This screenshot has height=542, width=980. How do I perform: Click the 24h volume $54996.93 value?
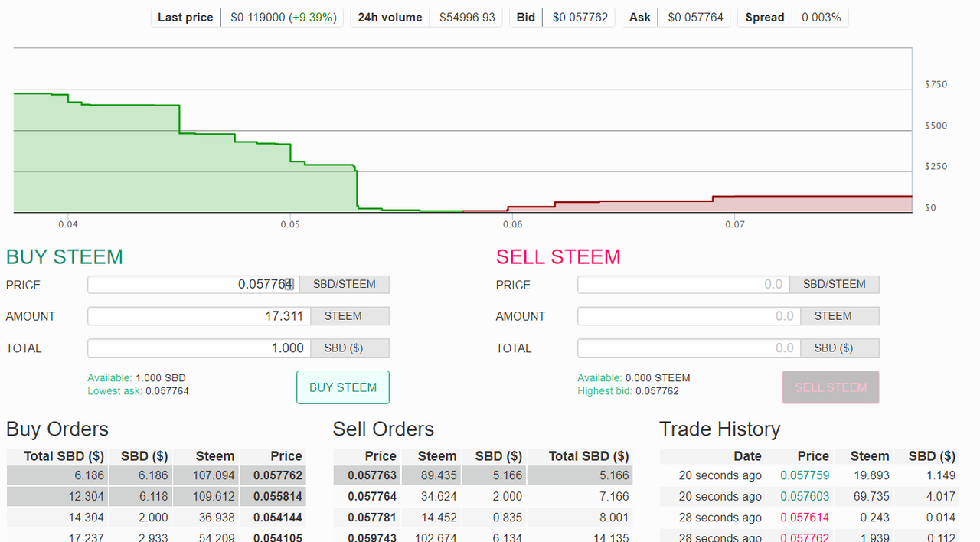click(467, 18)
